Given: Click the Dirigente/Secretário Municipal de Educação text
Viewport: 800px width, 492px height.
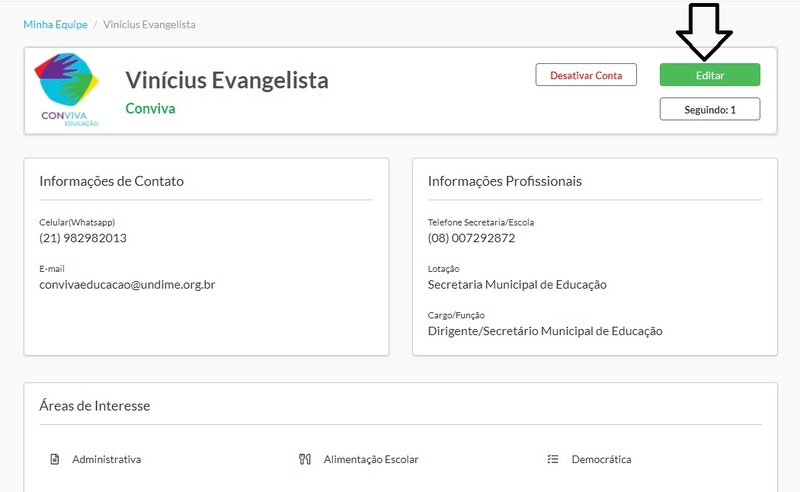Looking at the screenshot, I should 545,331.
